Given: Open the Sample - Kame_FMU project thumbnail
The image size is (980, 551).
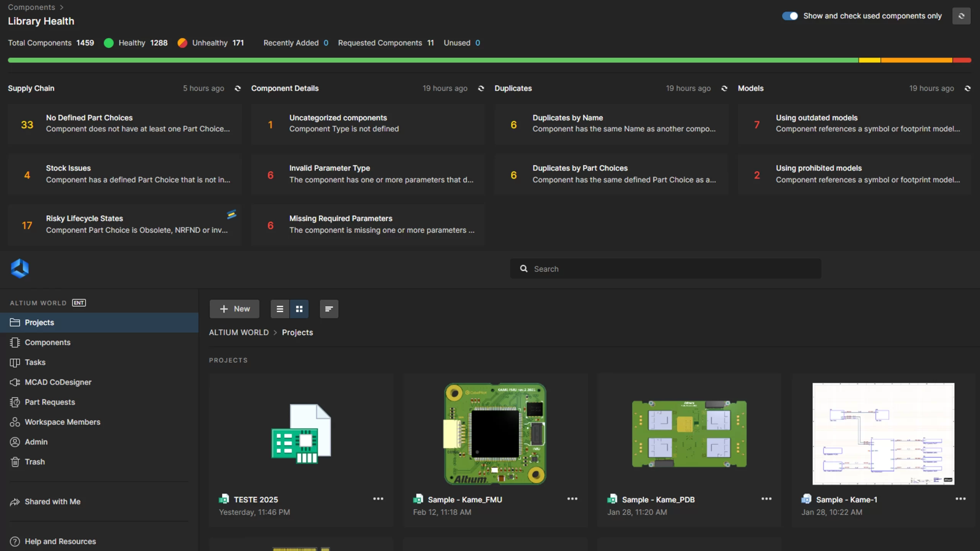Looking at the screenshot, I should 495,434.
